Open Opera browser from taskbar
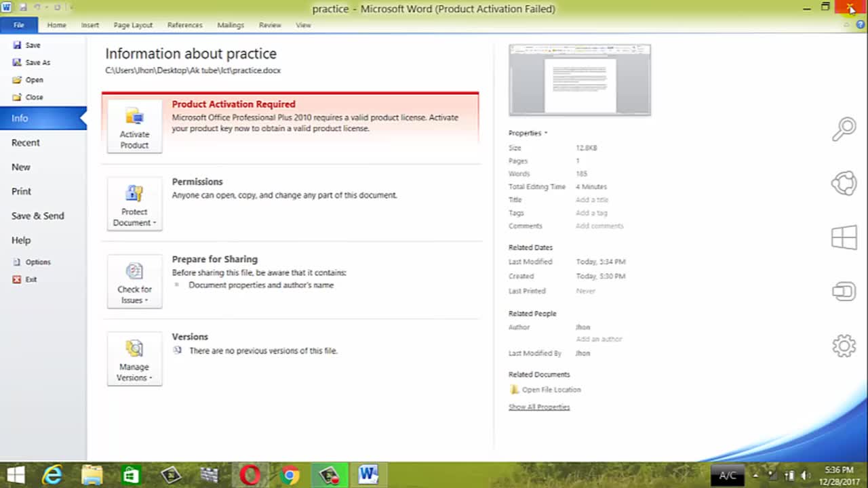This screenshot has width=868, height=488. point(250,475)
